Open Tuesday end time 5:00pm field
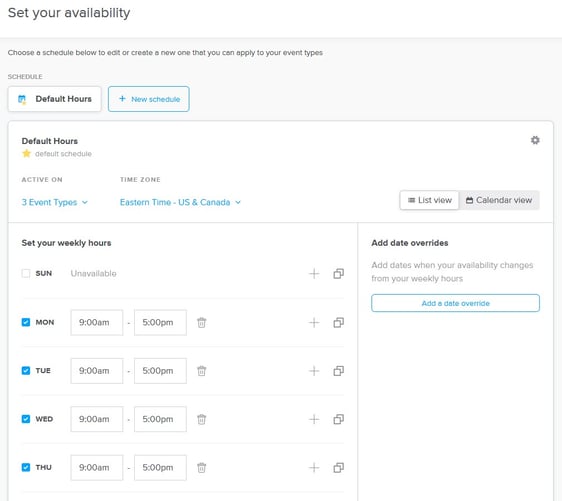The image size is (562, 501). 160,371
